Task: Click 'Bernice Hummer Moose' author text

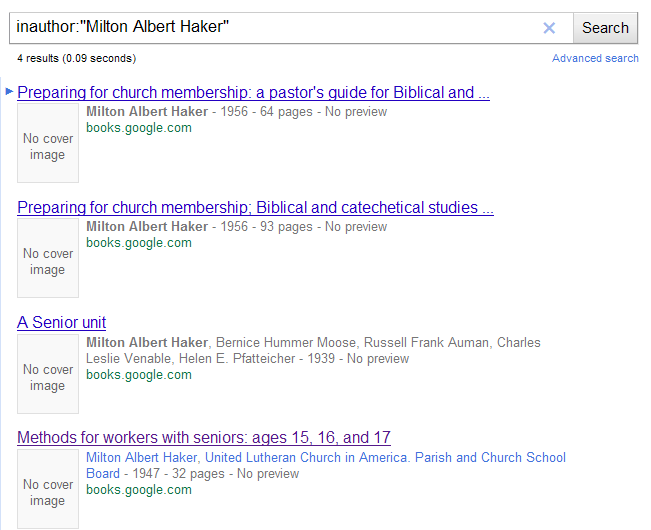Action: (286, 342)
